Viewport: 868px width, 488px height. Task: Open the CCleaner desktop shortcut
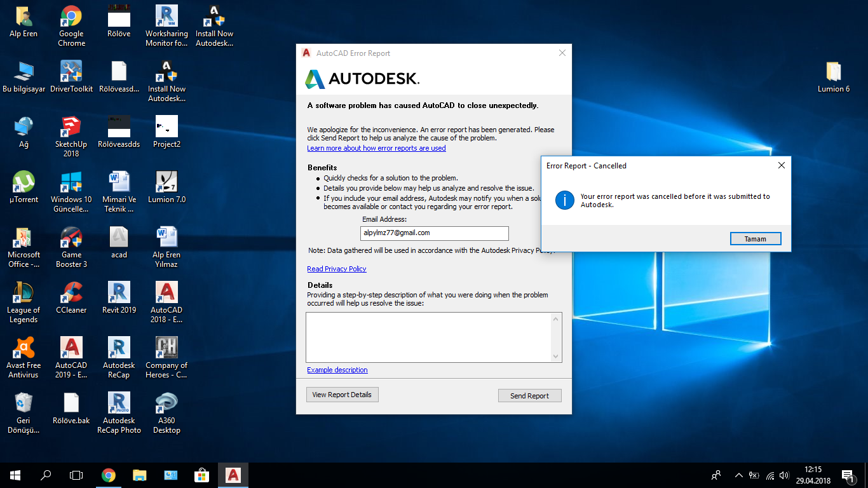71,298
